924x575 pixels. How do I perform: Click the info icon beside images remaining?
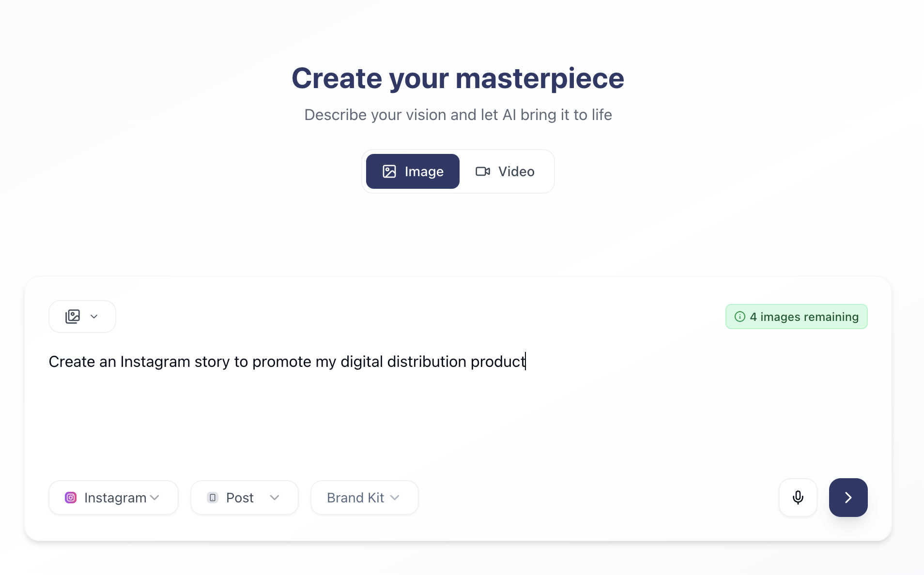(x=739, y=317)
